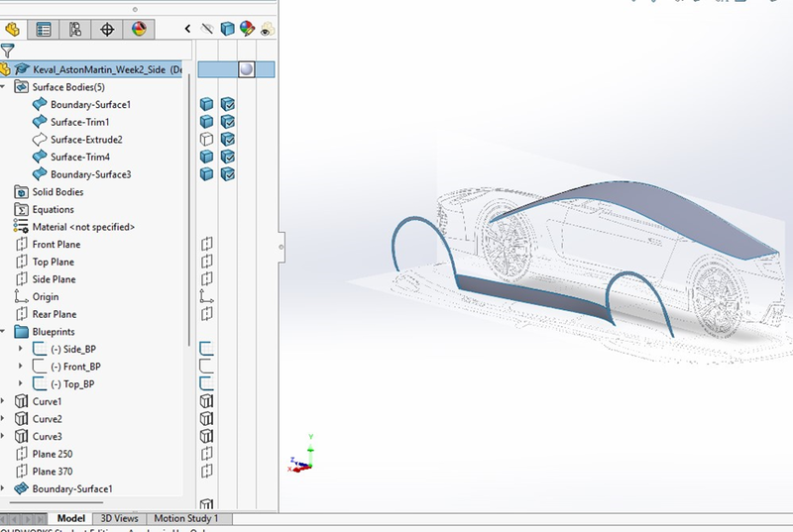The image size is (793, 532).
Task: Select the Side Plane
Action: [x=54, y=279]
